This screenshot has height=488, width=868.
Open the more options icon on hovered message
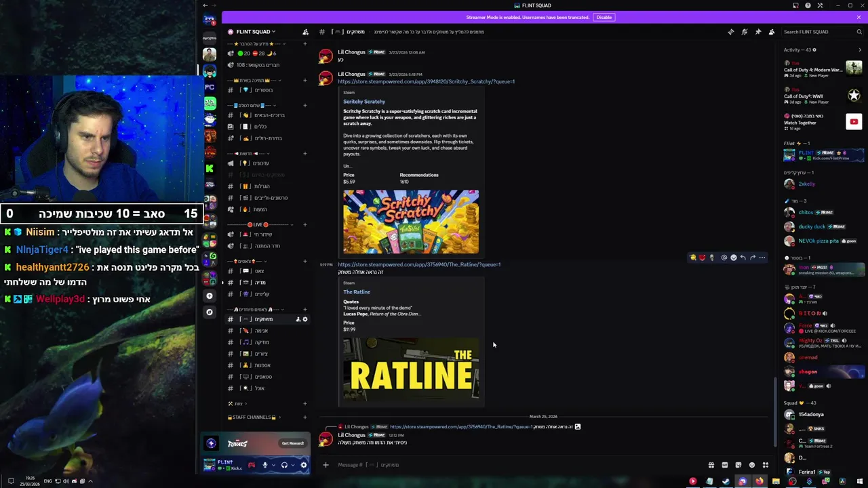762,258
